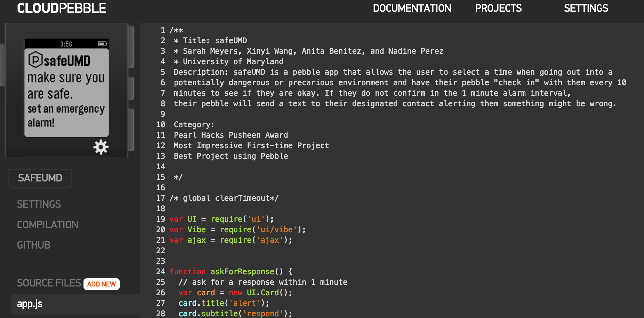Screen dimensions: 644x318
Task: Open the Compilation section
Action: 48,225
